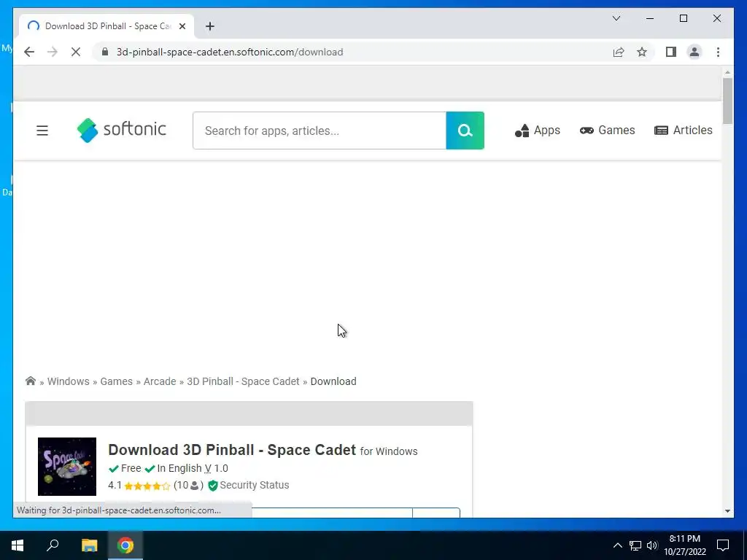The image size is (747, 560).
Task: Click the address bar URL
Action: point(230,52)
